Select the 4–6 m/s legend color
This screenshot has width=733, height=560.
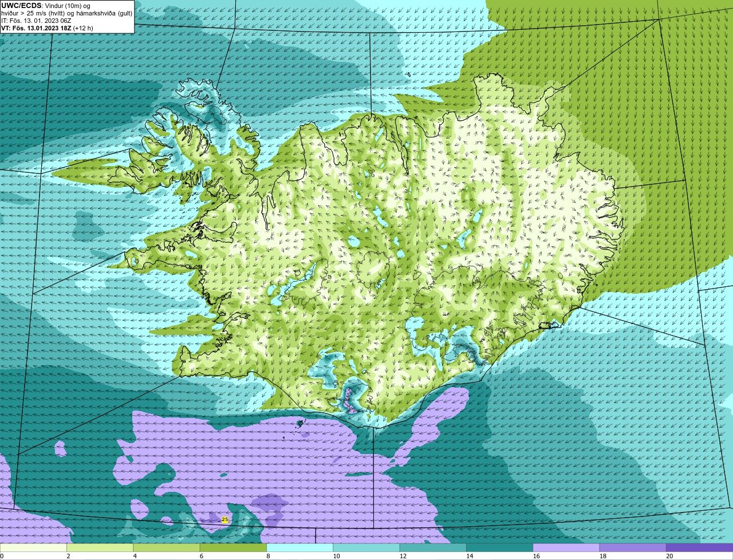pos(167,548)
